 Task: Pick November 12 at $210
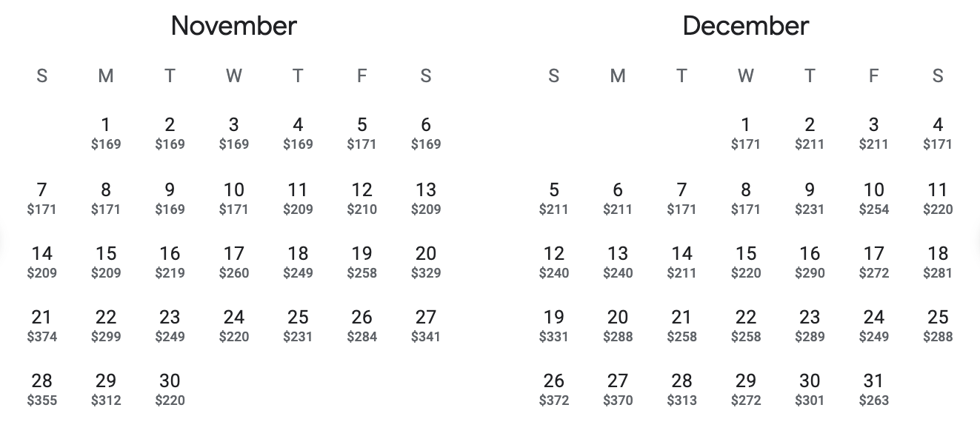361,198
